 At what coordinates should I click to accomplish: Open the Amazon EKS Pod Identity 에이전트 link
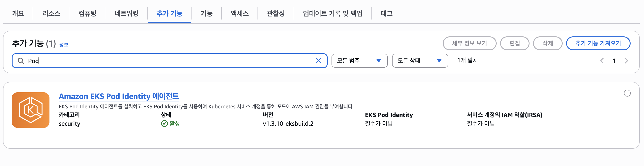tap(119, 96)
